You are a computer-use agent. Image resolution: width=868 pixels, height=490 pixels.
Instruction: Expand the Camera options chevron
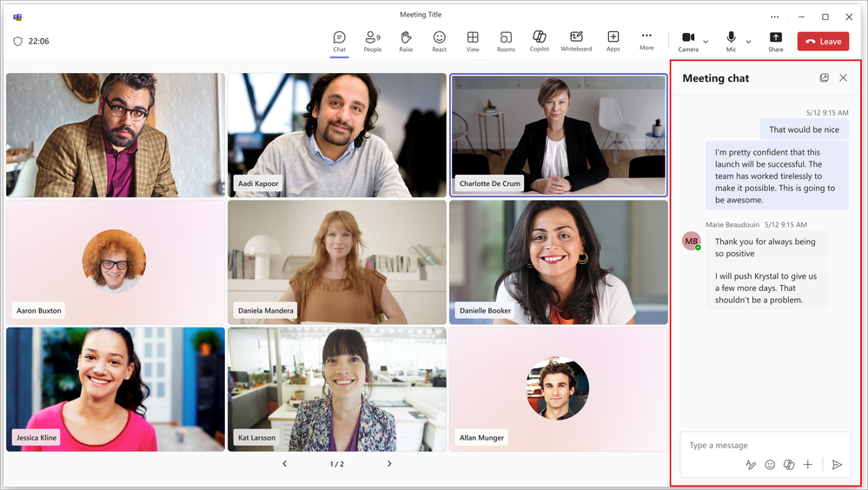click(706, 42)
